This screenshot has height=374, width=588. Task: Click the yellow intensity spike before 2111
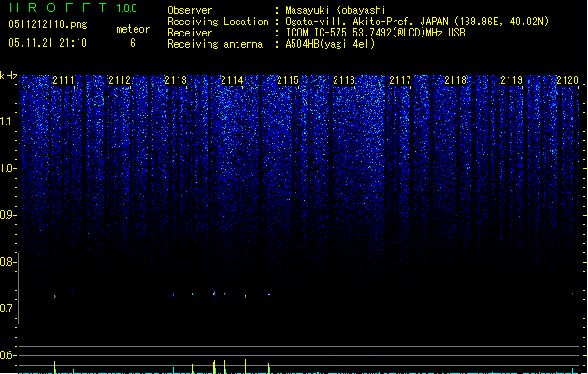point(55,367)
